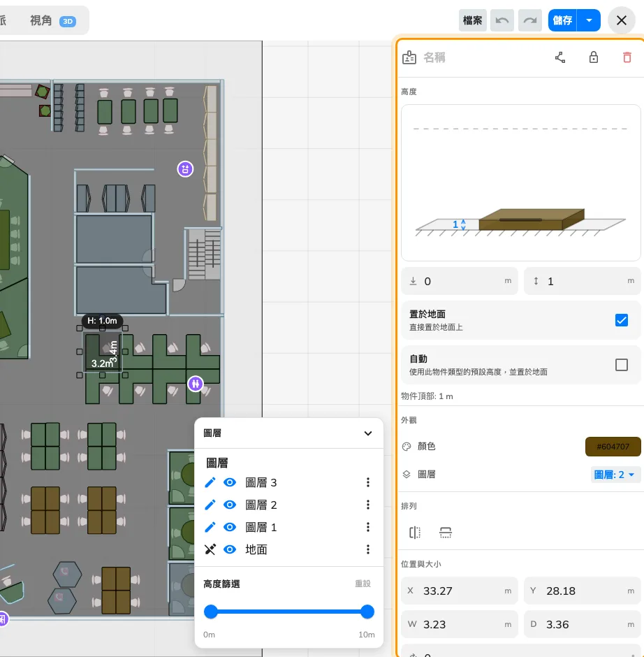The height and width of the screenshot is (657, 644).
Task: Open the #604707 color swatch
Action: tap(613, 446)
